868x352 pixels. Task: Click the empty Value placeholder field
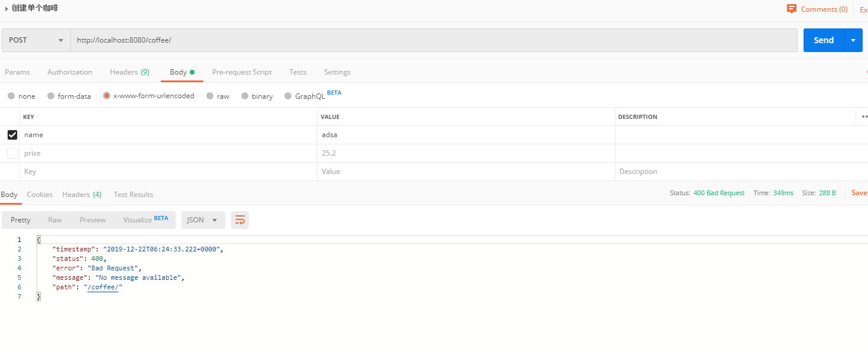(466, 172)
